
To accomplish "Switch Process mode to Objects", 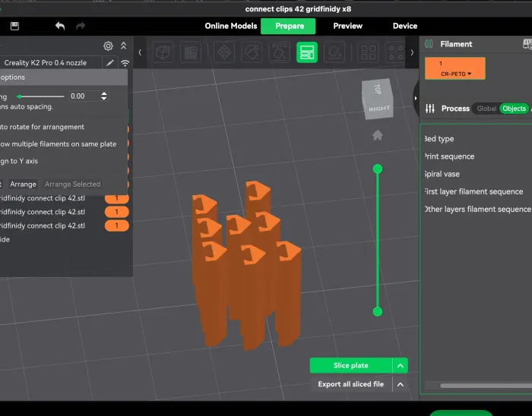I will (514, 109).
